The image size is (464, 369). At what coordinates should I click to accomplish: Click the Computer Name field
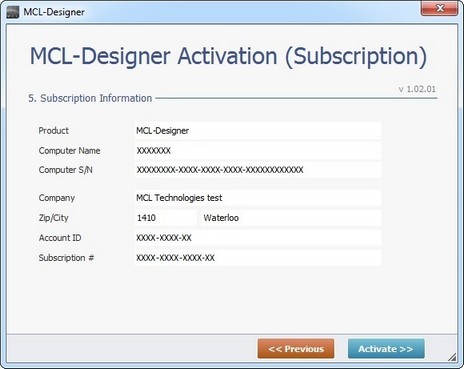(x=258, y=151)
